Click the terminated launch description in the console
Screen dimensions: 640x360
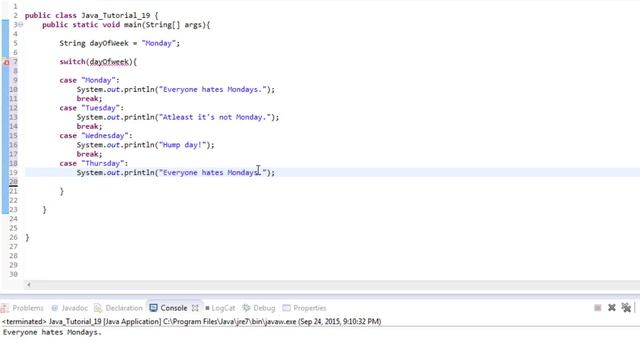click(191, 321)
